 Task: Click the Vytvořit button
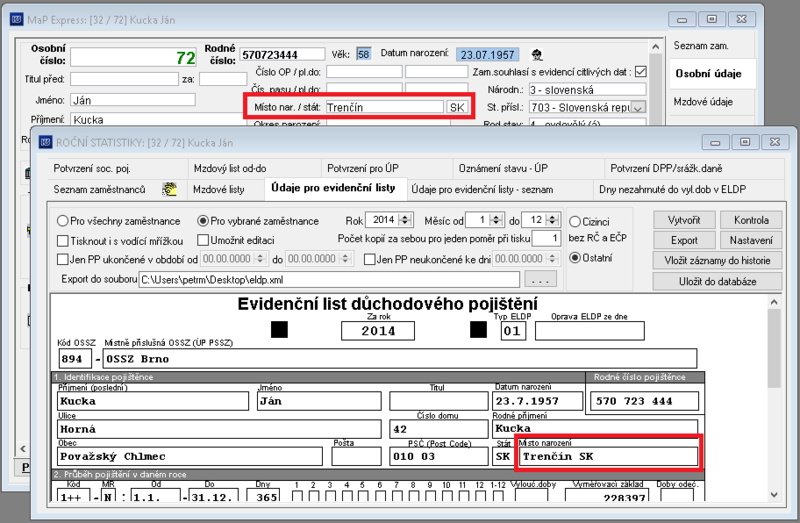684,220
